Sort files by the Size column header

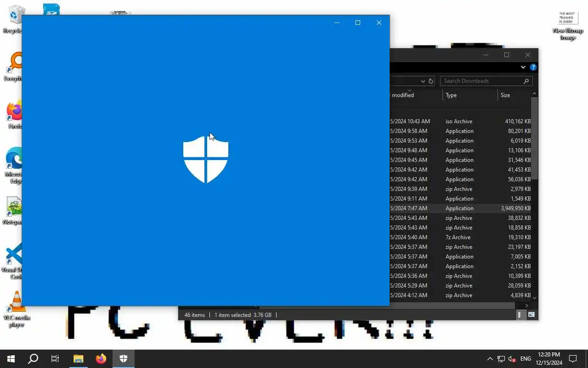pyautogui.click(x=514, y=95)
